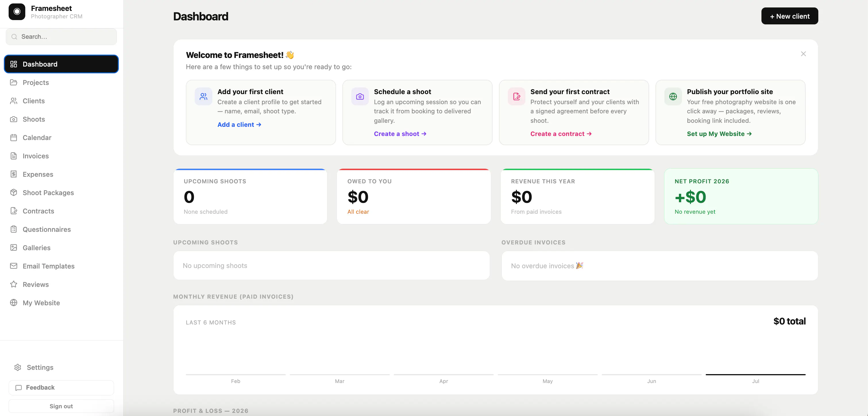The width and height of the screenshot is (868, 416).
Task: Select the Calendar icon in the sidebar
Action: (x=13, y=137)
